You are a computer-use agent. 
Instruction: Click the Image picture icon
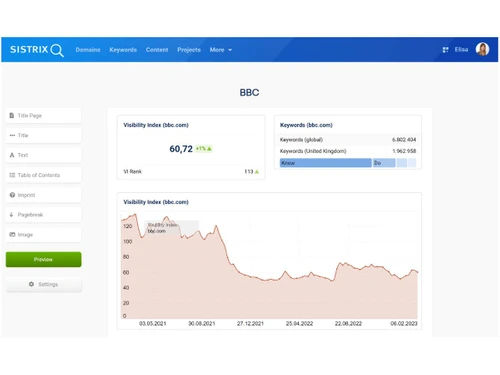click(12, 234)
